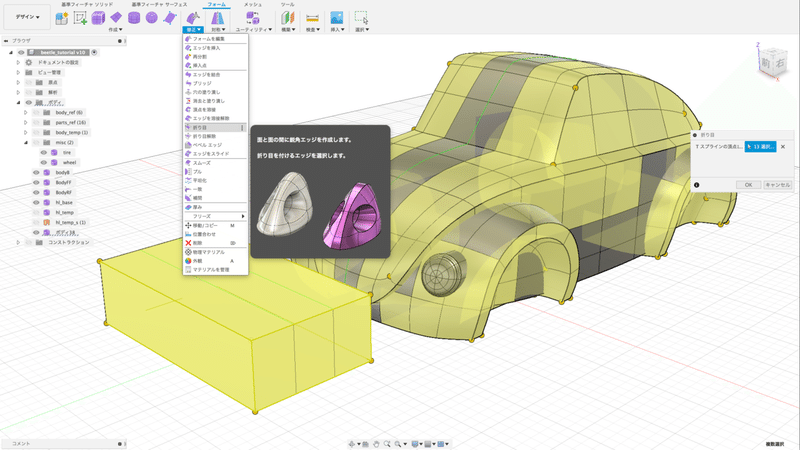Toggle visibility eye of bodyB
800x450 pixels.
[36, 172]
